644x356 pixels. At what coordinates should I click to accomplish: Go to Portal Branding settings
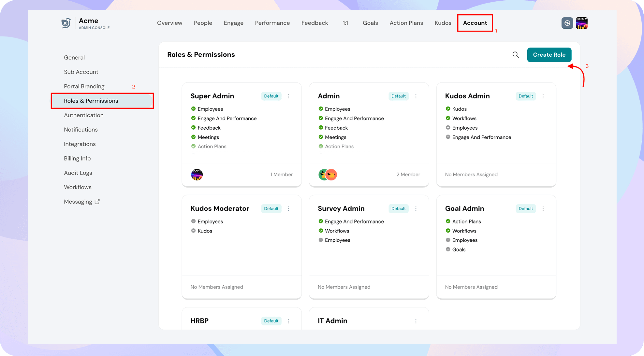click(84, 86)
